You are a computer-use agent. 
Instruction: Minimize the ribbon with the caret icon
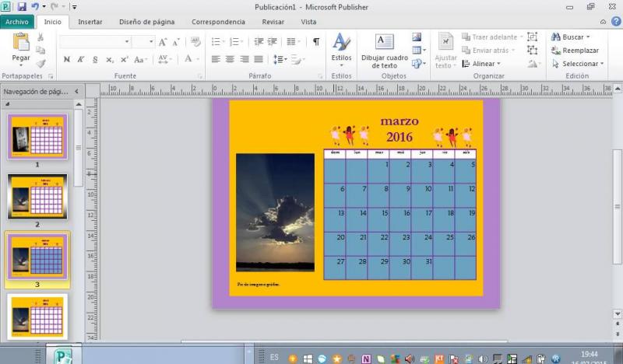603,22
